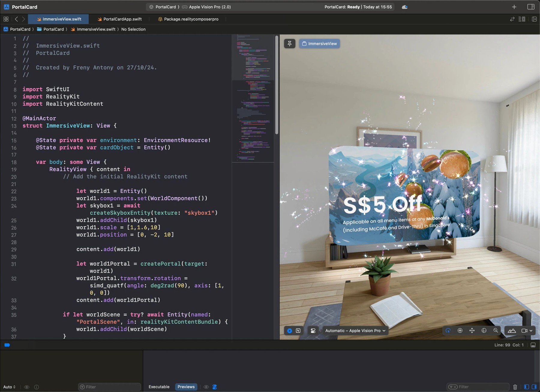Show the Line: 99 Col: 1 position
The width and height of the screenshot is (540, 392).
509,345
